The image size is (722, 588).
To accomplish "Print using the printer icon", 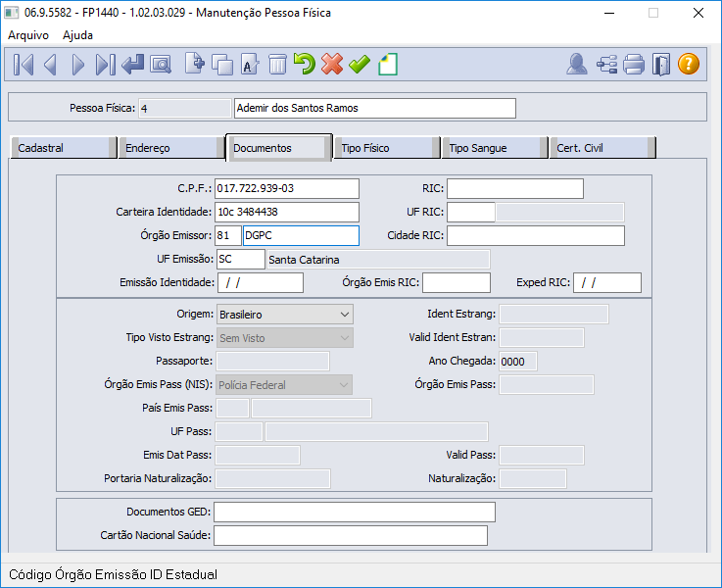I will [634, 64].
